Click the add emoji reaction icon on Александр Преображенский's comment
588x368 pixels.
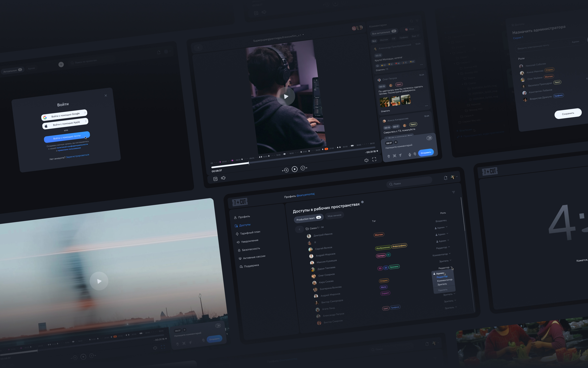(377, 66)
